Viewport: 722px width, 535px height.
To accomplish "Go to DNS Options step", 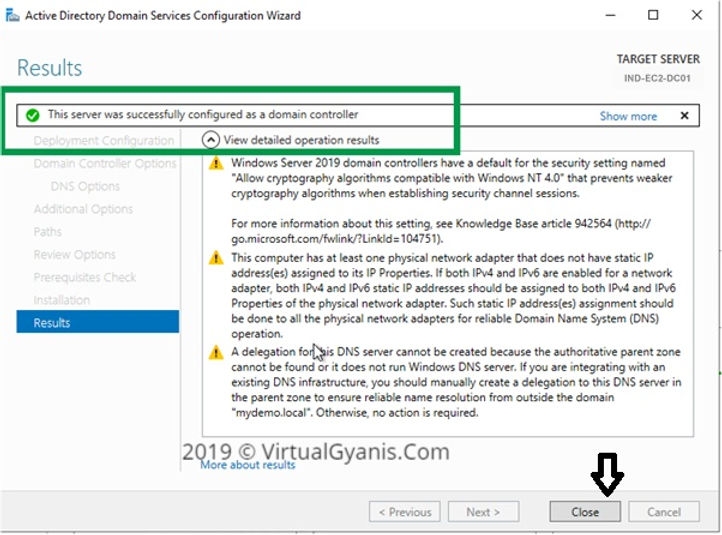I will (85, 186).
